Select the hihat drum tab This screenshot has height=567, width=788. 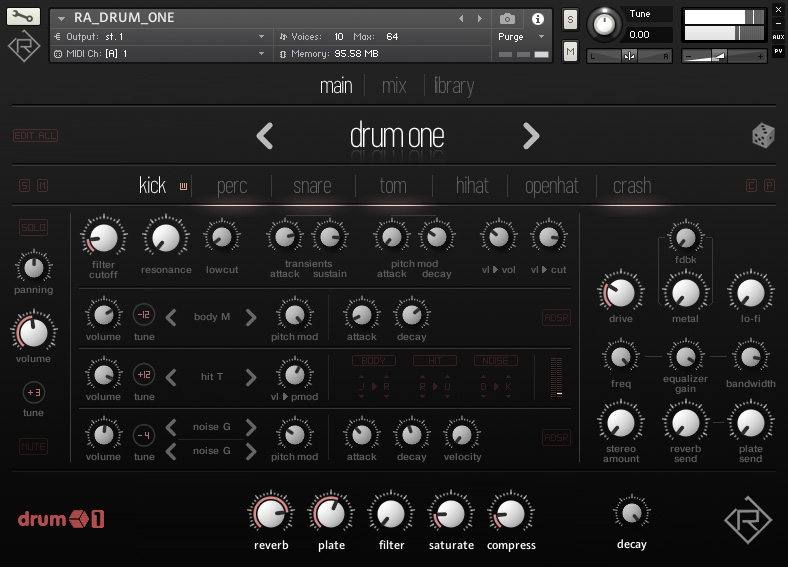coord(472,185)
